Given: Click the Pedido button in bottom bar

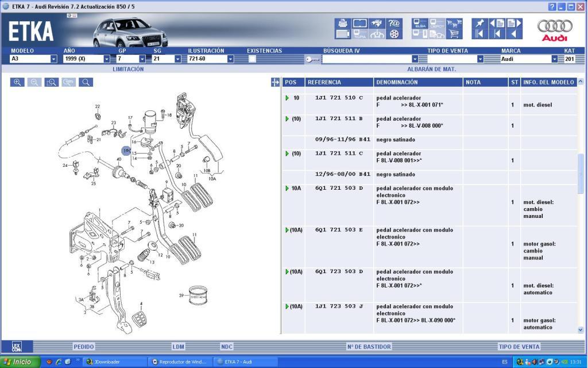Looking at the screenshot, I should [84, 347].
